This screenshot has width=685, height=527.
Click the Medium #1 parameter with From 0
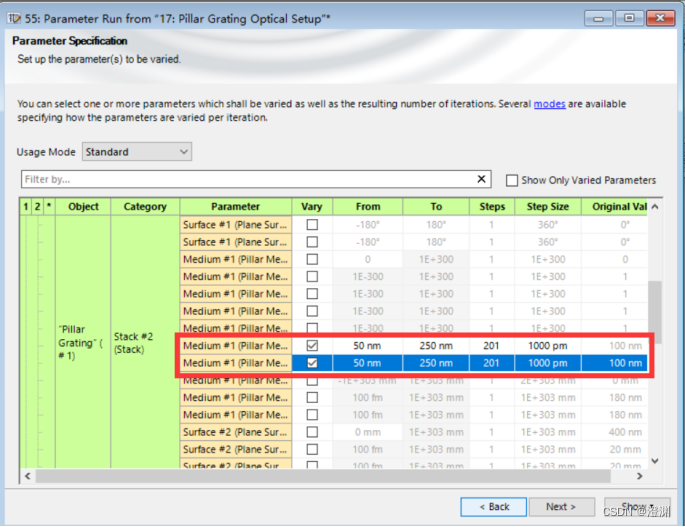tap(235, 260)
